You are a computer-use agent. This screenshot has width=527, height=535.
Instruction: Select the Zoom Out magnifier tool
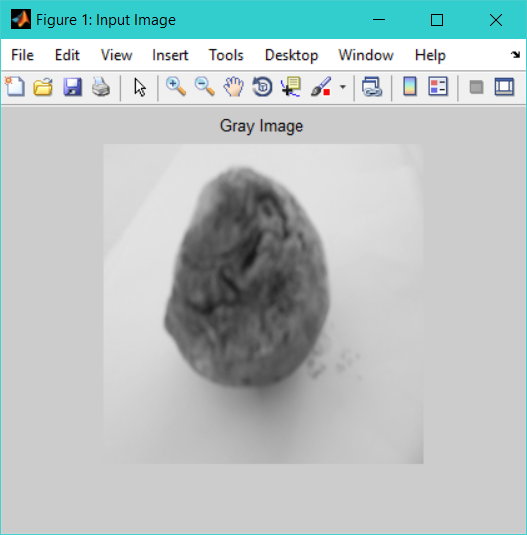point(205,87)
